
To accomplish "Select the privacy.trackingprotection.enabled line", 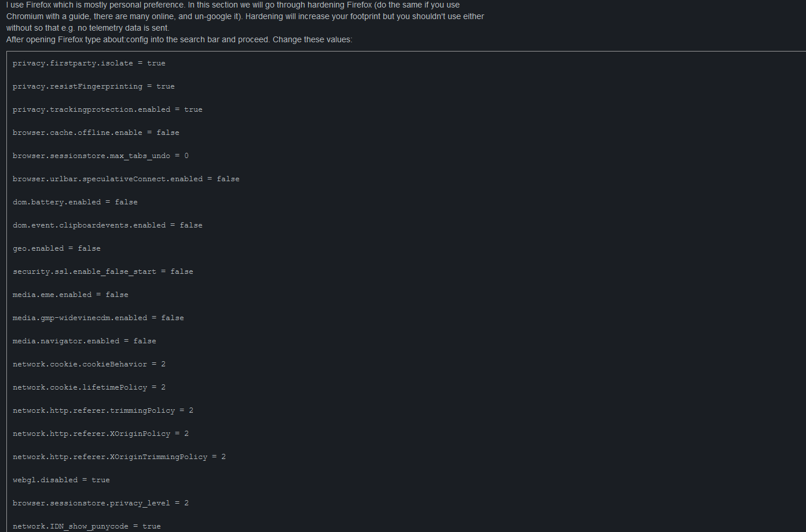I will [x=107, y=109].
